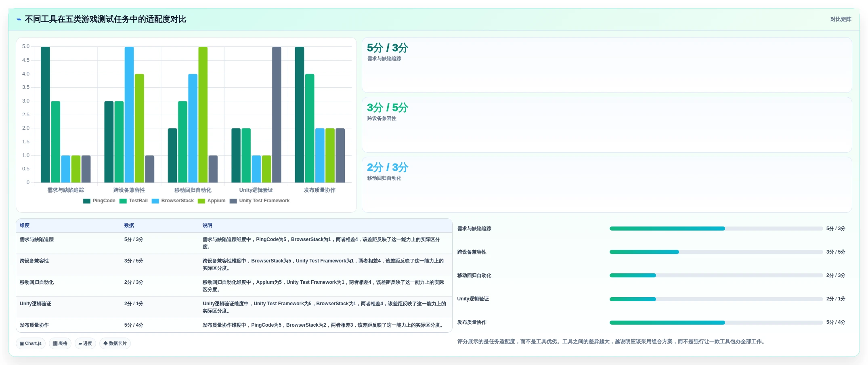
Task: Toggle Unity Test Framework in the chart legend
Action: [260, 201]
